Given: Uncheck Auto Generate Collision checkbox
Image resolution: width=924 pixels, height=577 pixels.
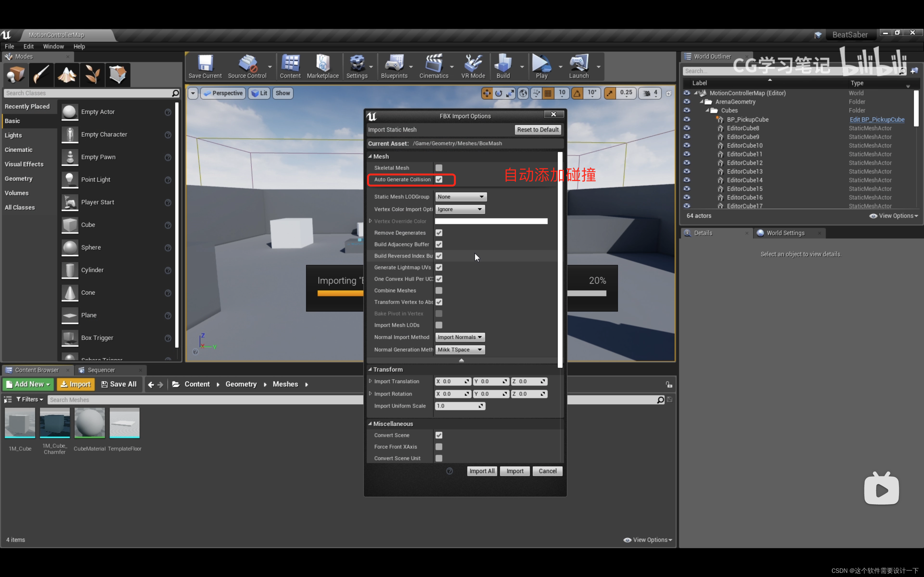Looking at the screenshot, I should [x=439, y=180].
